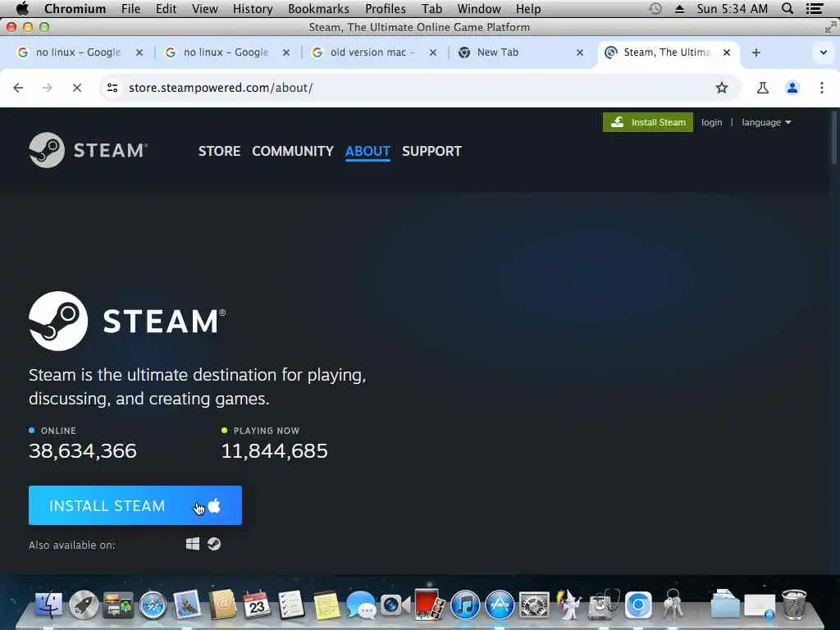This screenshot has height=630, width=840.
Task: Close the 'old version mac' tab
Action: coord(433,52)
